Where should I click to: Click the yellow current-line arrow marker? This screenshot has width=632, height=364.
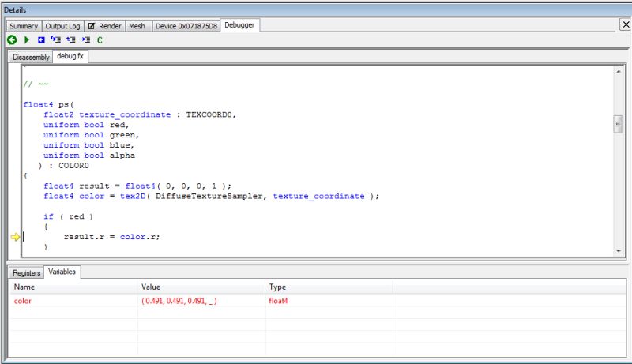click(15, 237)
